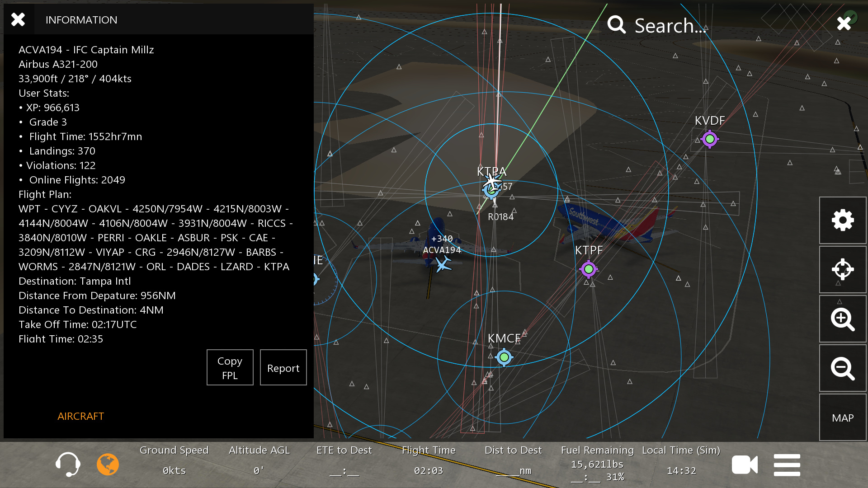
Task: Switch to the AIRCRAFT tab
Action: pos(80,416)
